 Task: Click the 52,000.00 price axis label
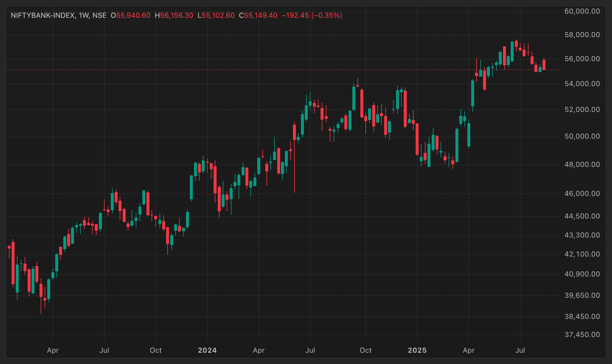(582, 110)
